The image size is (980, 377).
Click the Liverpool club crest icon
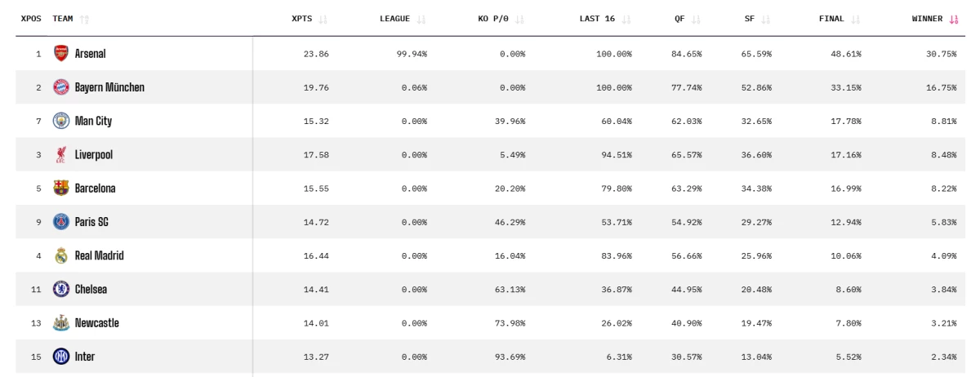(x=61, y=154)
